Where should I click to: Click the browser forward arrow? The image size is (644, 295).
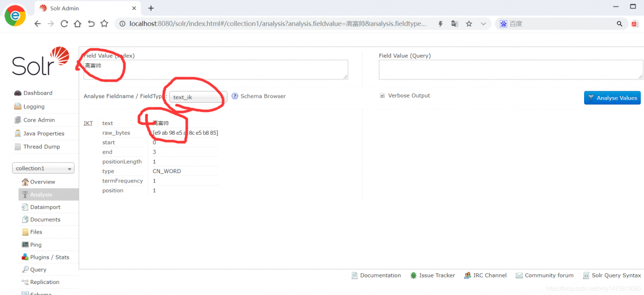click(x=51, y=24)
